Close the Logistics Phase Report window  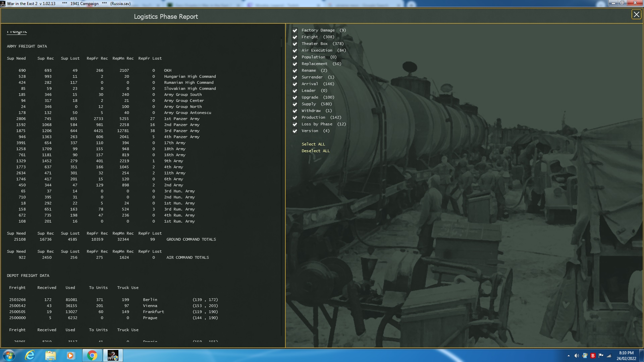pyautogui.click(x=636, y=14)
